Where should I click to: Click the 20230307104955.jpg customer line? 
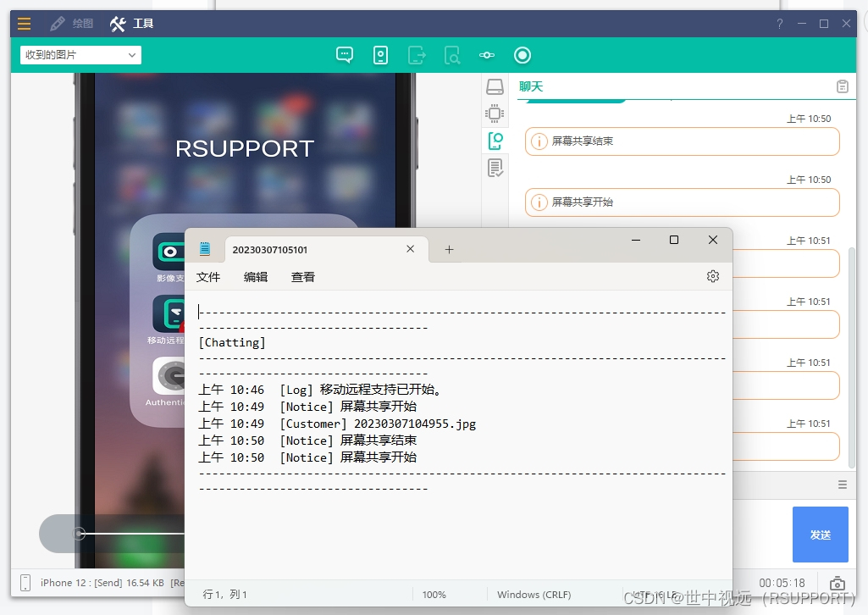337,424
